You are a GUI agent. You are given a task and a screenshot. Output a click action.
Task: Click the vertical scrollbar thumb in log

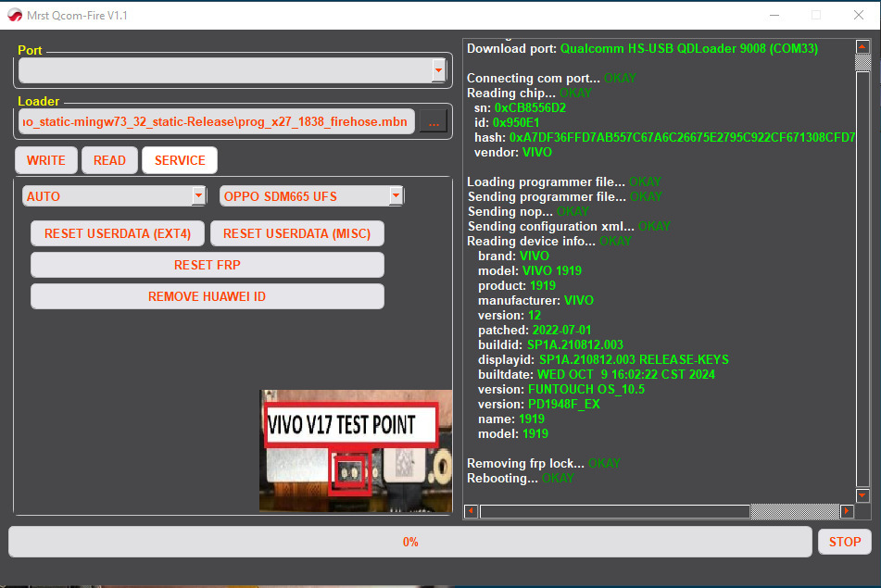click(x=862, y=280)
